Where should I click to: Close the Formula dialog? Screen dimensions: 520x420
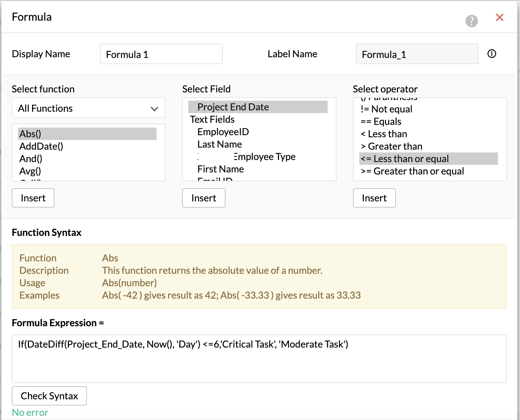(499, 17)
